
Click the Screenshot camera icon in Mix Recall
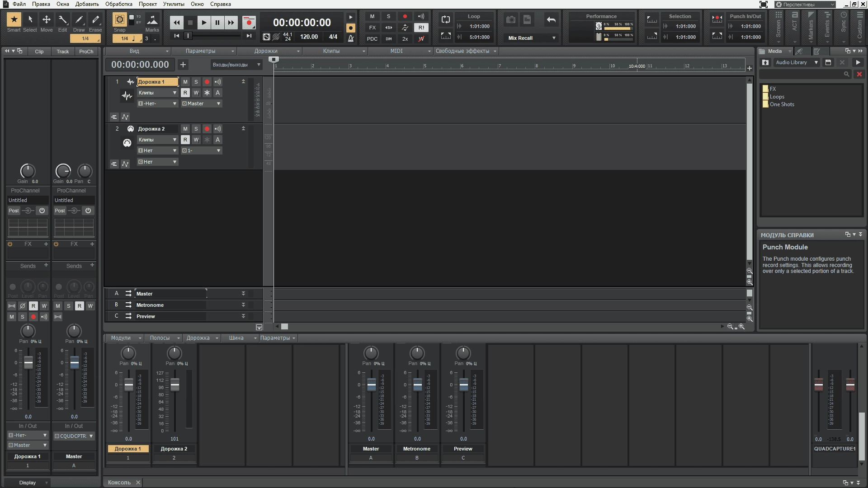click(511, 19)
